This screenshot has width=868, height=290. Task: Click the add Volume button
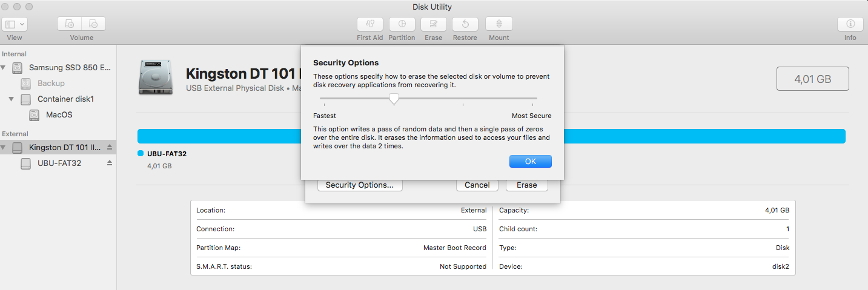click(70, 24)
